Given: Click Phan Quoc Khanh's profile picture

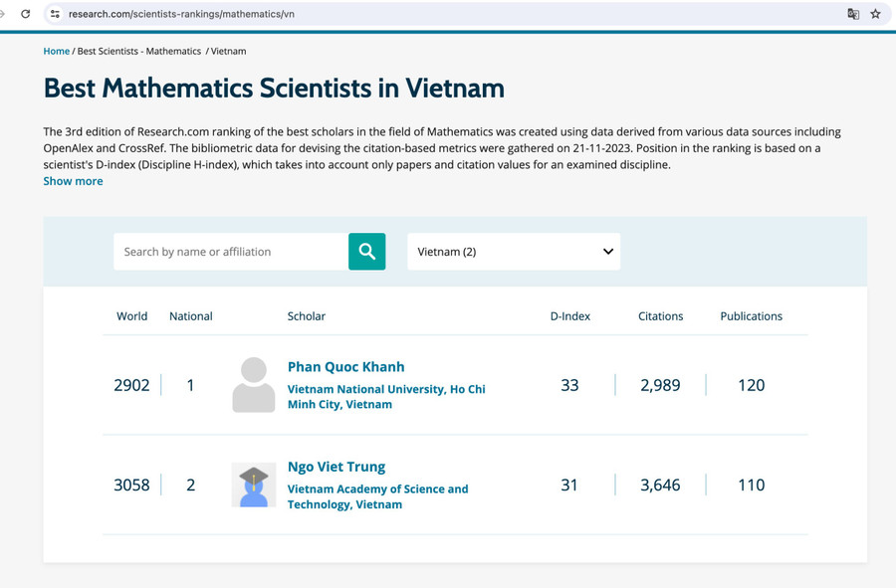Looking at the screenshot, I should (x=254, y=385).
